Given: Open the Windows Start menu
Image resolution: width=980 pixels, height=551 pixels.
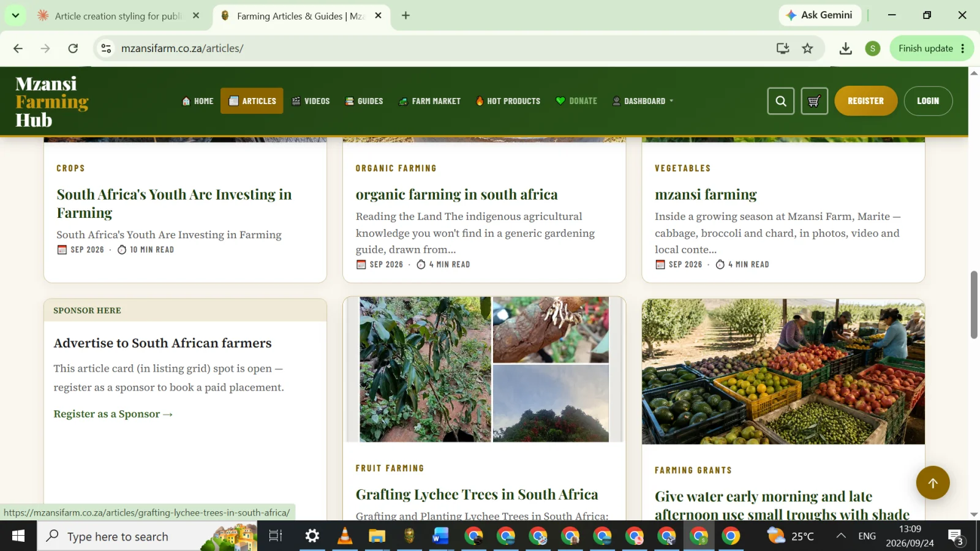Looking at the screenshot, I should (18, 536).
